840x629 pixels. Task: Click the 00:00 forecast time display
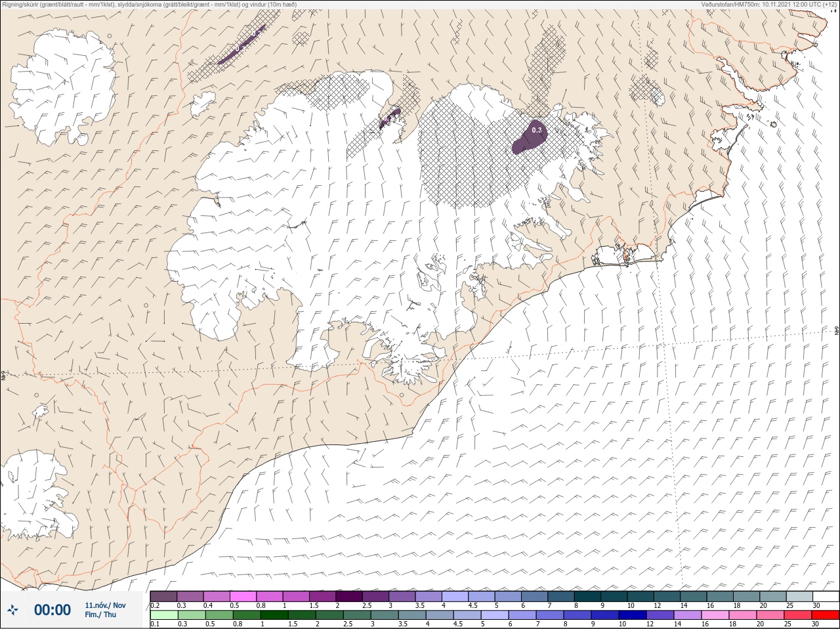(52, 610)
